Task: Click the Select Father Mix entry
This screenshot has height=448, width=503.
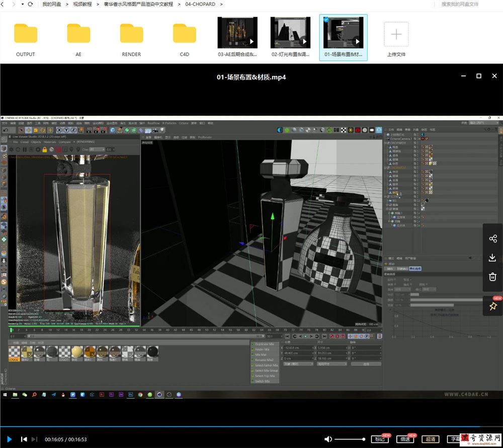Action: click(x=265, y=365)
